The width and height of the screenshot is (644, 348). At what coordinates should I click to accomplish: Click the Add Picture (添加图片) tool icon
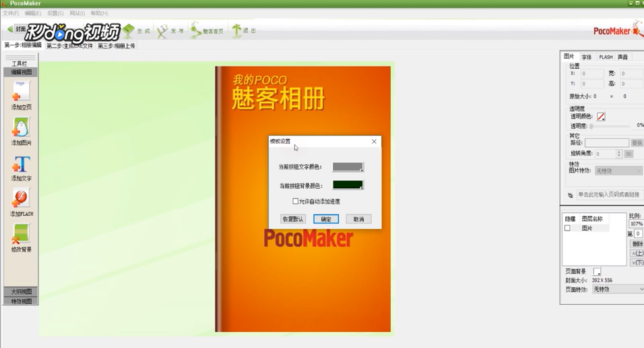pyautogui.click(x=20, y=127)
